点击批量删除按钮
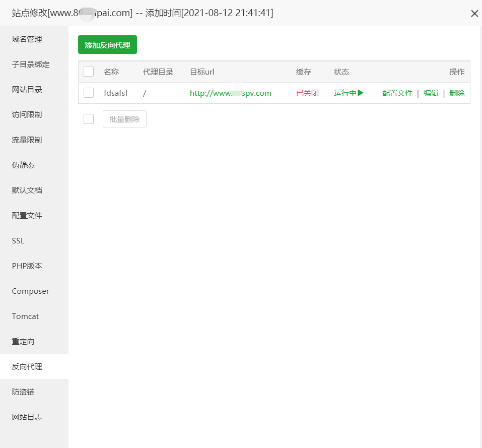The width and height of the screenshot is (482, 448). [x=124, y=118]
